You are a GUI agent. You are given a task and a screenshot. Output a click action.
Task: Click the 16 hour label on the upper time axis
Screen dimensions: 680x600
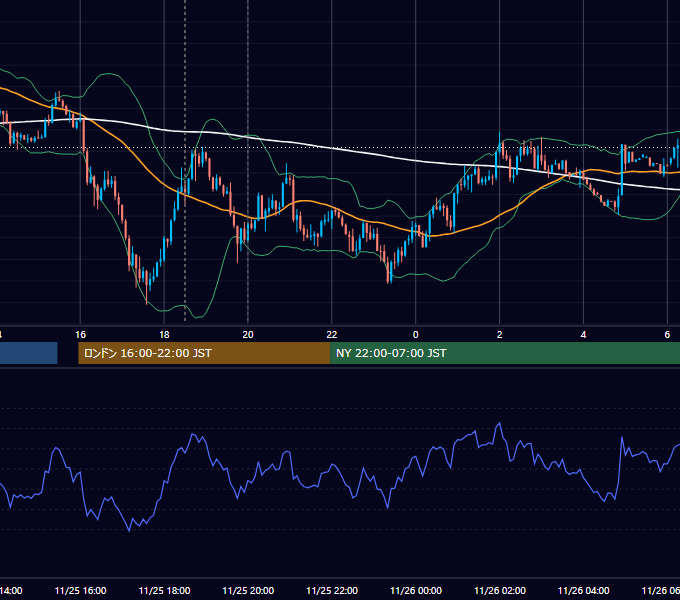[80, 335]
